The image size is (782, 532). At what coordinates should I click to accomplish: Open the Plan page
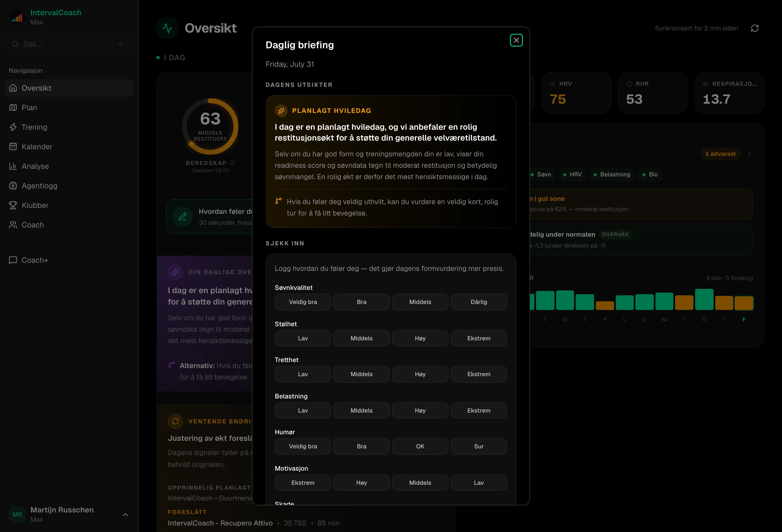pyautogui.click(x=69, y=107)
